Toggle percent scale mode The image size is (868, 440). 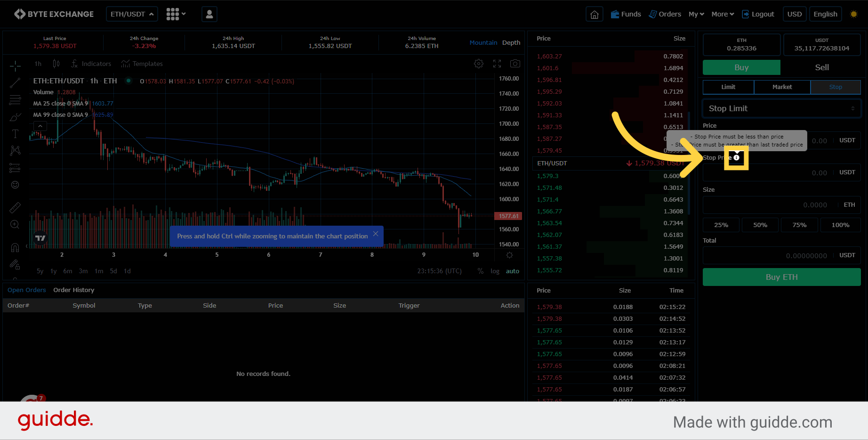(x=481, y=271)
